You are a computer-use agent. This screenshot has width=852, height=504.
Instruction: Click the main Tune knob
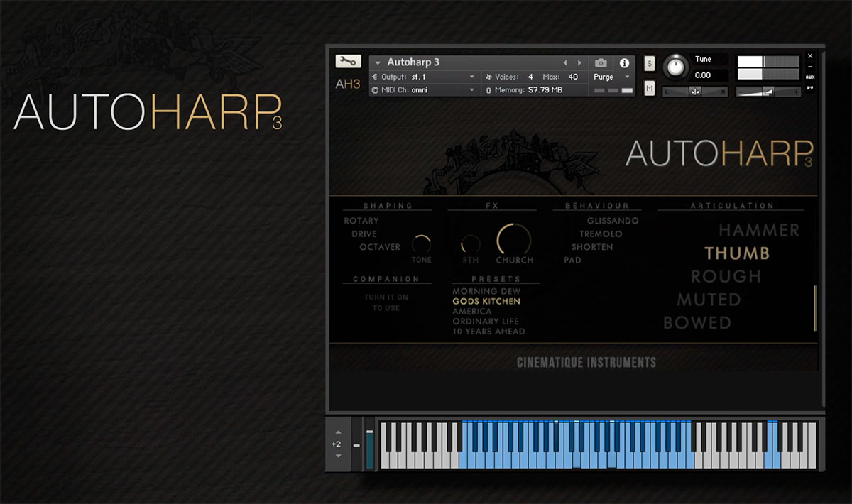click(x=675, y=68)
